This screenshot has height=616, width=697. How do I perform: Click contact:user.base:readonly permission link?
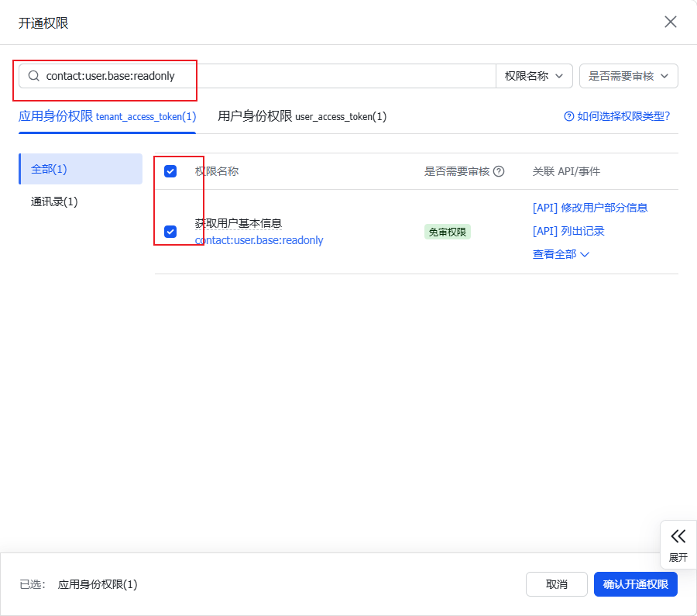(x=259, y=240)
